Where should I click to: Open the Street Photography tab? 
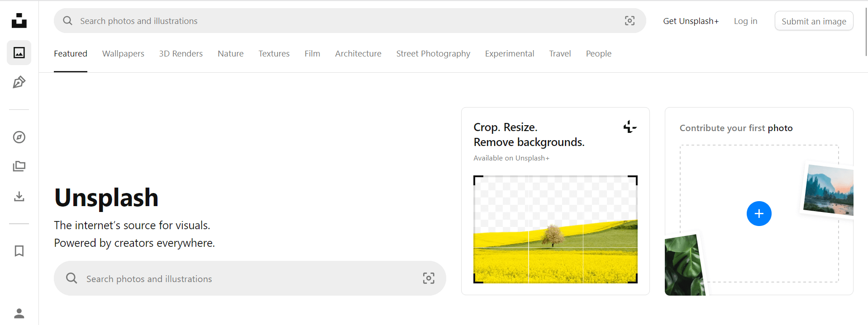433,54
